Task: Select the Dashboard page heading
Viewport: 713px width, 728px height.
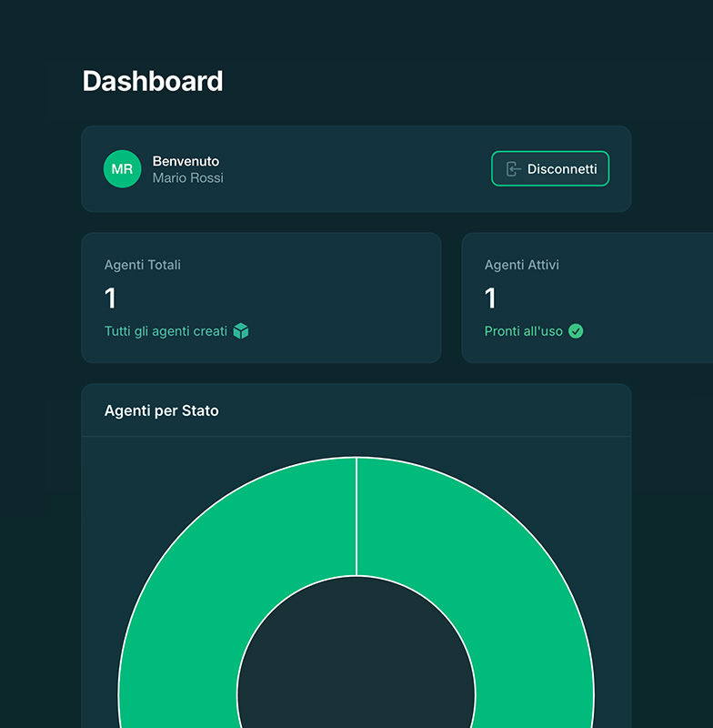Action: [x=153, y=81]
